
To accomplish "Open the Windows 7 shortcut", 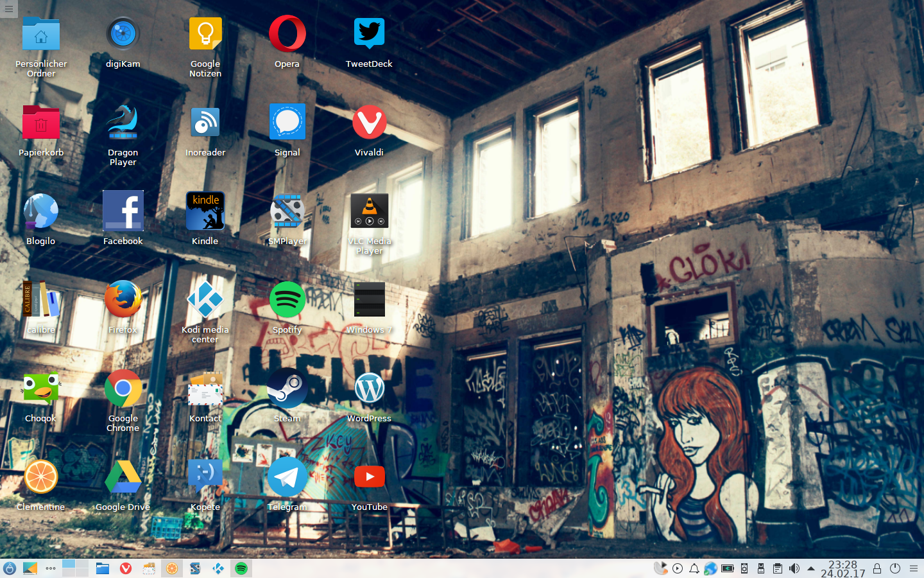I will 370,300.
